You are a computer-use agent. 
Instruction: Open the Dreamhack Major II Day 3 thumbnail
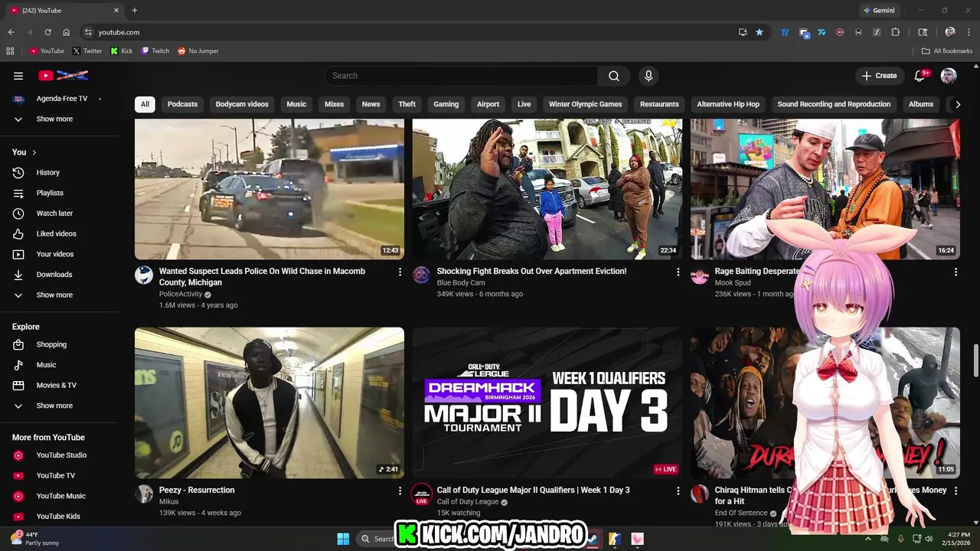pos(547,403)
